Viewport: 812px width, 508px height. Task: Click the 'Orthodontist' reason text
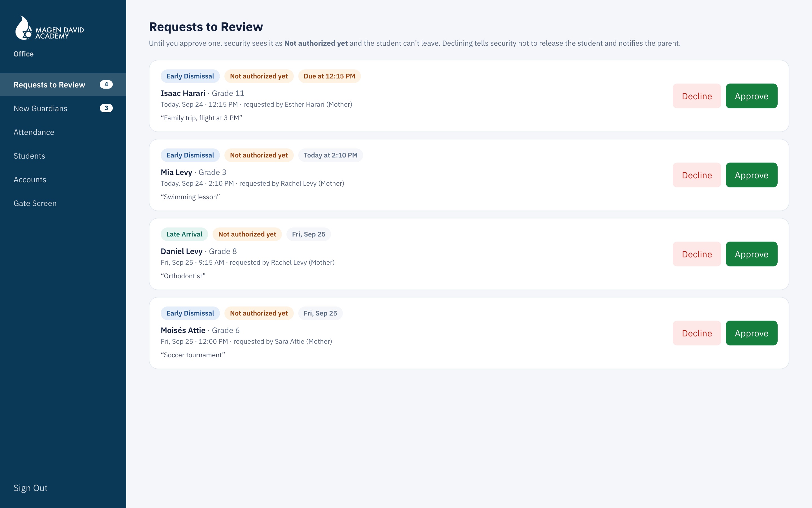183,276
